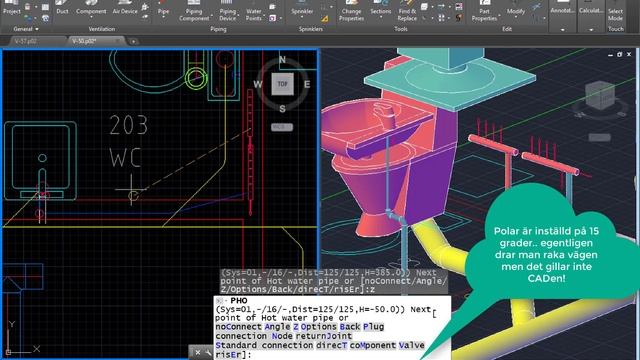Click N on the ViewCube compass

pyautogui.click(x=282, y=60)
